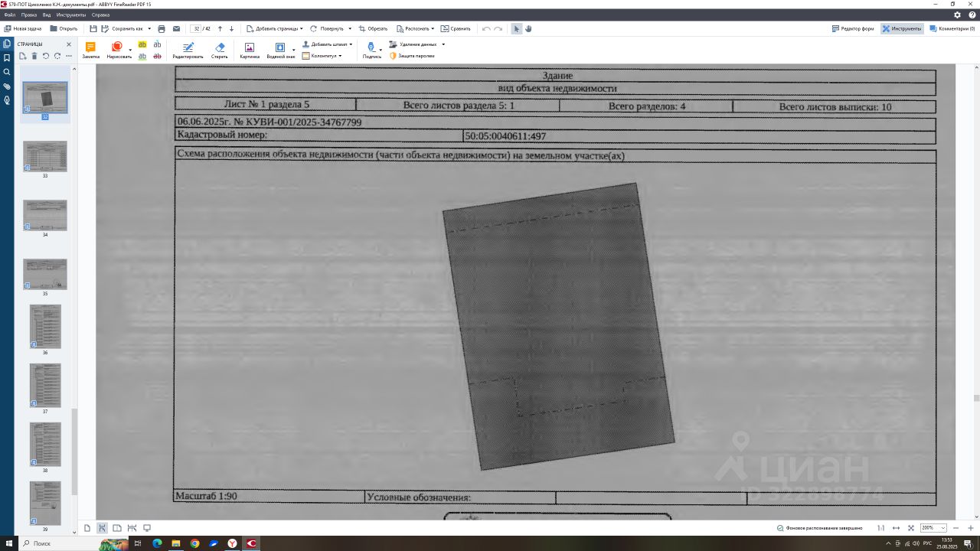
Task: Open more page options ellipsis
Action: click(x=69, y=56)
